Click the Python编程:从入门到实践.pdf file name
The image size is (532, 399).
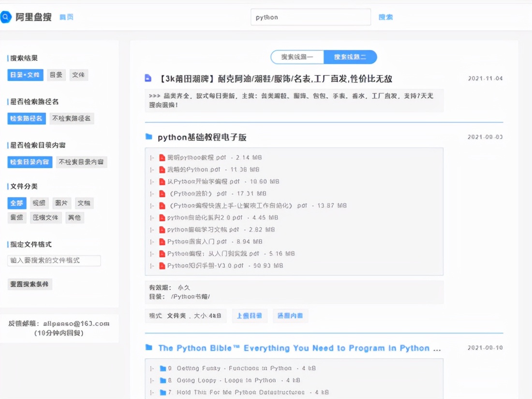213,254
